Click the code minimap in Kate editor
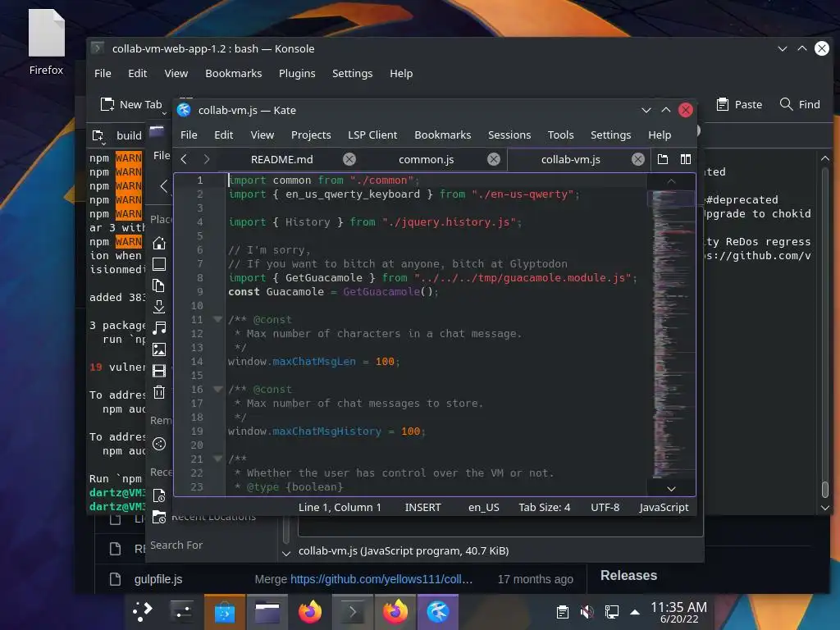Viewport: 840px width, 630px height. click(x=671, y=335)
